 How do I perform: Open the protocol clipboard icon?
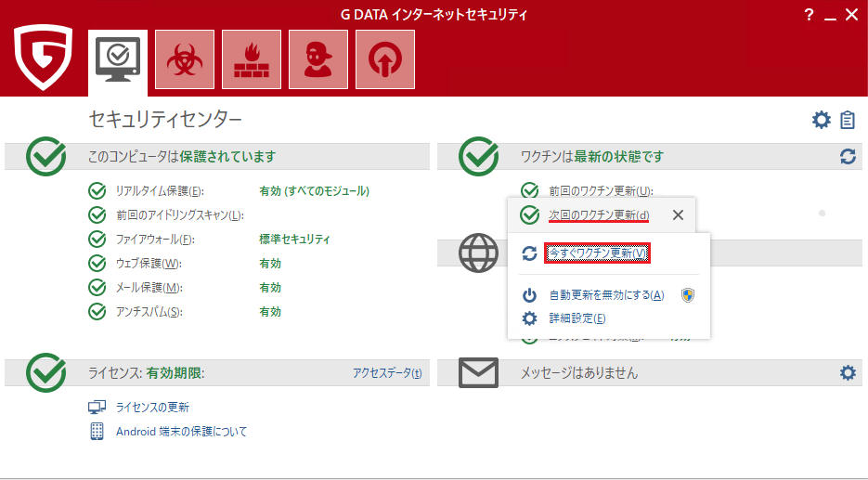point(848,120)
